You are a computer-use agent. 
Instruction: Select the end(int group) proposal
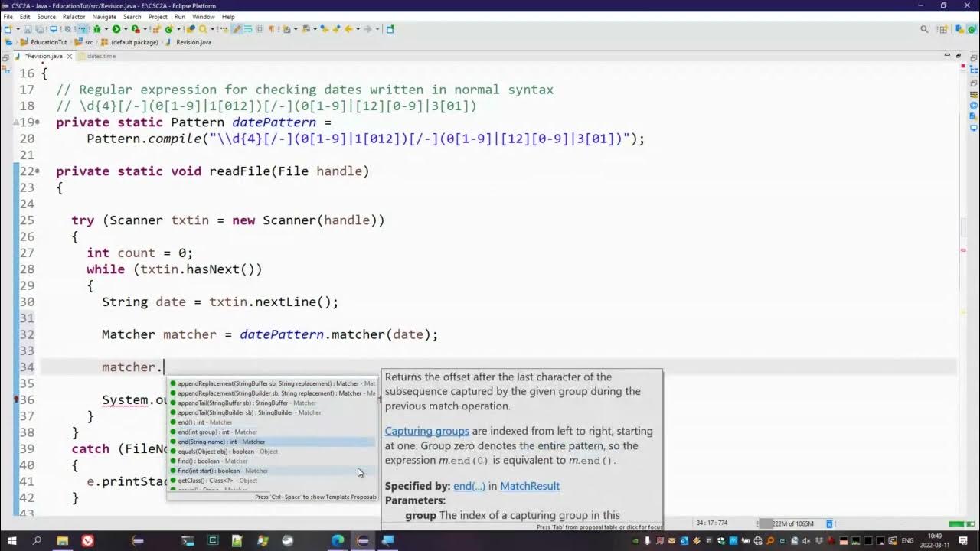point(272,432)
